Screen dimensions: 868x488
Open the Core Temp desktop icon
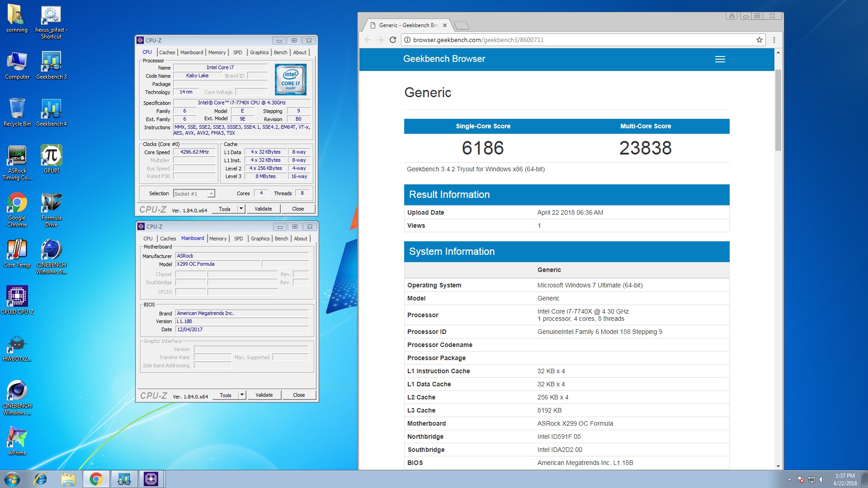[x=17, y=254]
